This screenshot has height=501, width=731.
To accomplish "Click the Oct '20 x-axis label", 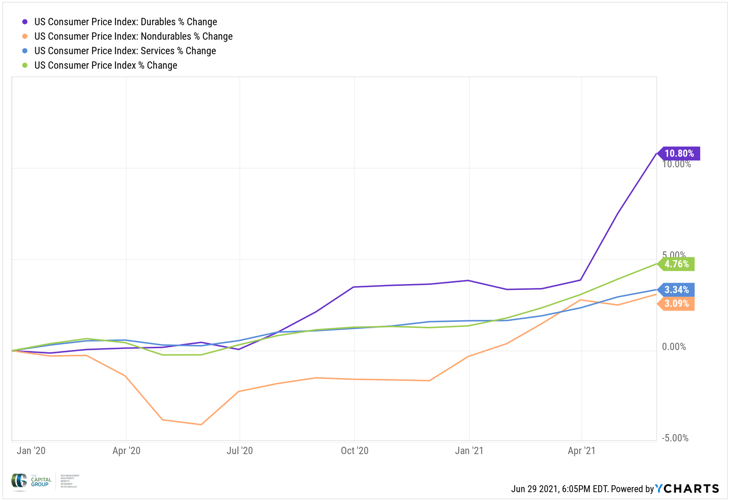I will pyautogui.click(x=354, y=451).
